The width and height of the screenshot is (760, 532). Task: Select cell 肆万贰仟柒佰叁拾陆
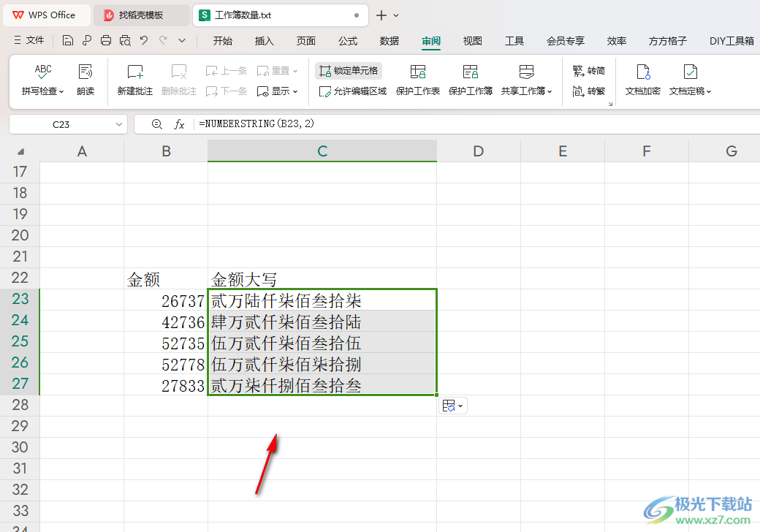tap(322, 322)
